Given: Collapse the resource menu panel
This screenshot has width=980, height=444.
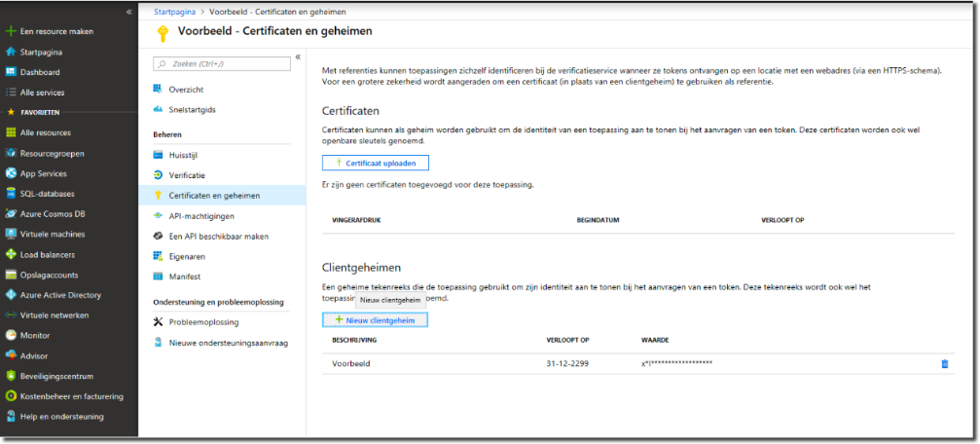Looking at the screenshot, I should [x=298, y=57].
